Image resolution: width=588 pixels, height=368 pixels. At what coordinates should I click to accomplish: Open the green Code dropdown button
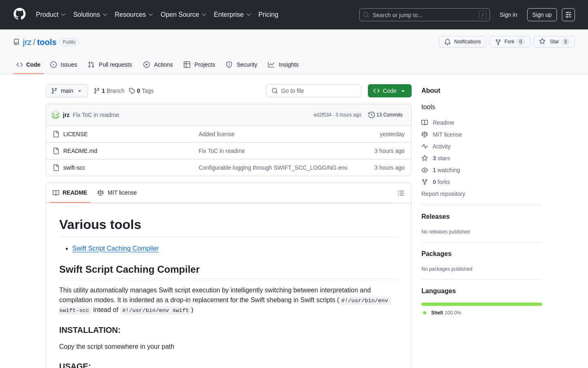(390, 91)
